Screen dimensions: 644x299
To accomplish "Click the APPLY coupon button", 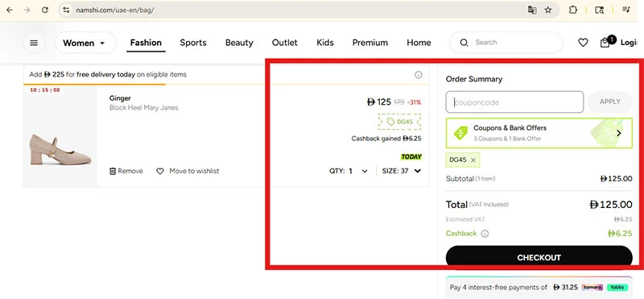I will [610, 102].
